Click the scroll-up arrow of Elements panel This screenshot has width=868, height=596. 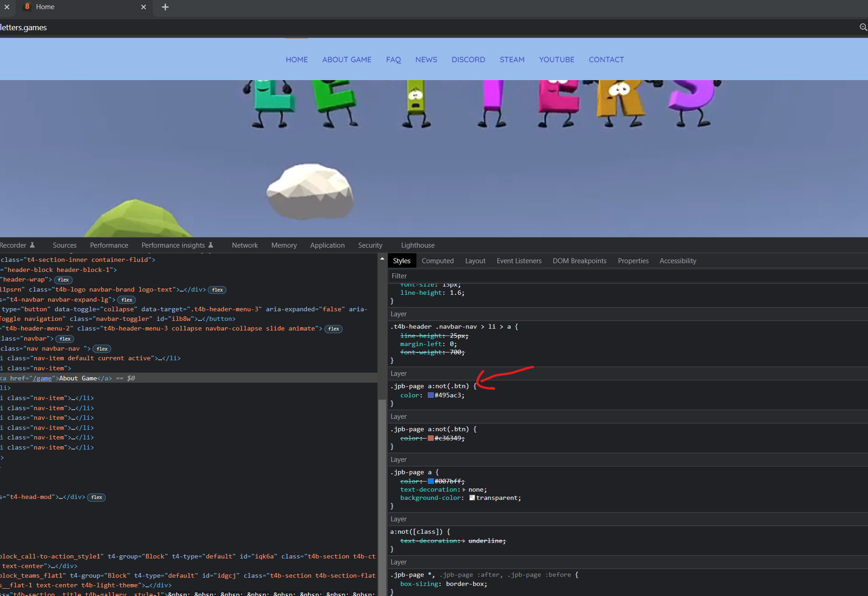click(x=382, y=259)
